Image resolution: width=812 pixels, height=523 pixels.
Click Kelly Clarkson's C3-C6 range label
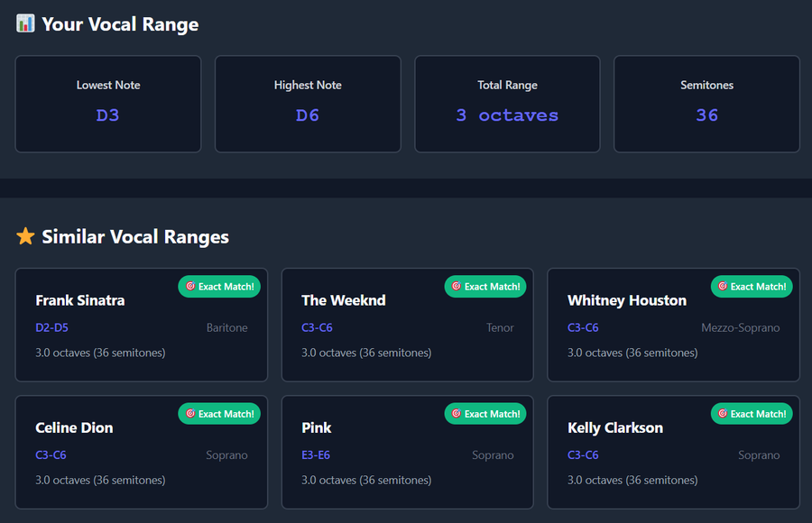(x=583, y=455)
